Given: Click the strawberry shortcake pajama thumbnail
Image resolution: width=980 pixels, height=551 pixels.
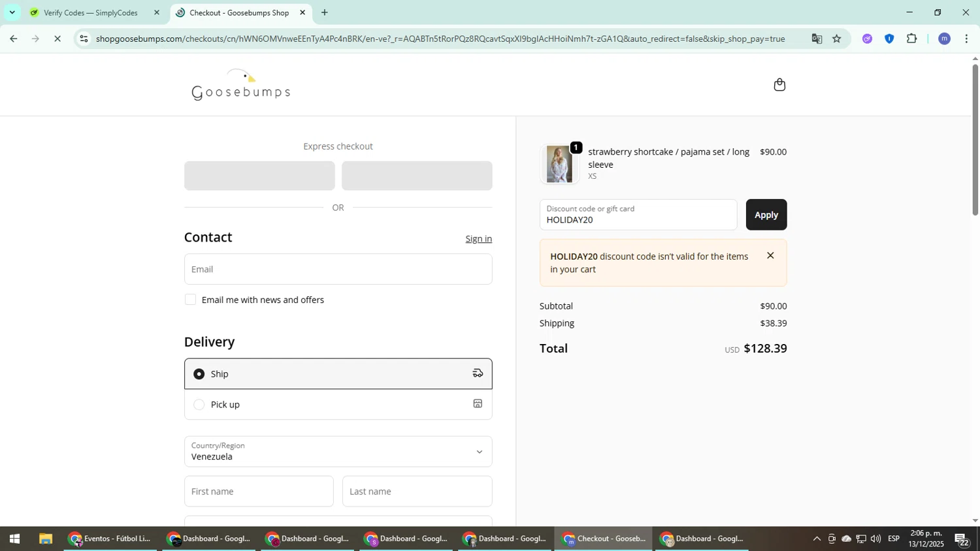Looking at the screenshot, I should pos(559,164).
